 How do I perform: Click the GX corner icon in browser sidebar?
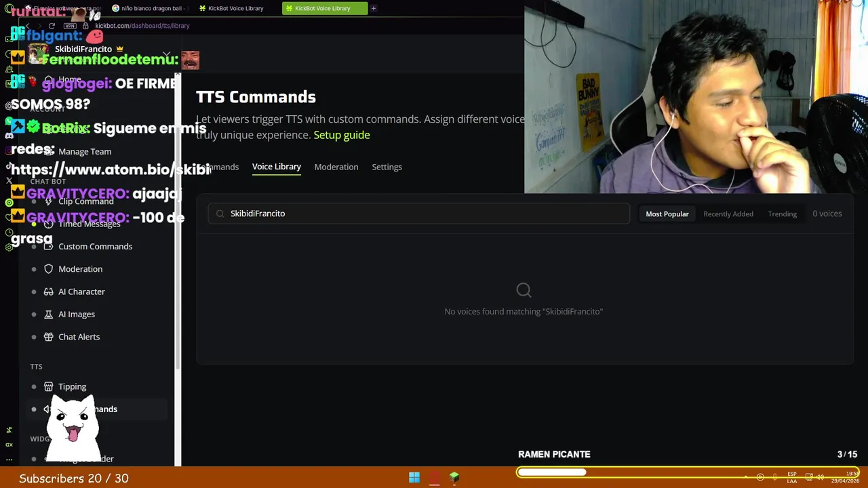click(x=9, y=445)
